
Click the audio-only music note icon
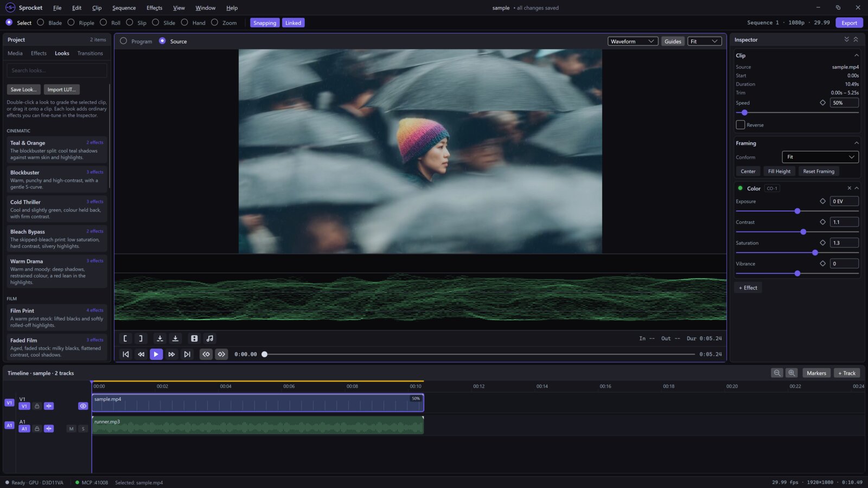(210, 338)
